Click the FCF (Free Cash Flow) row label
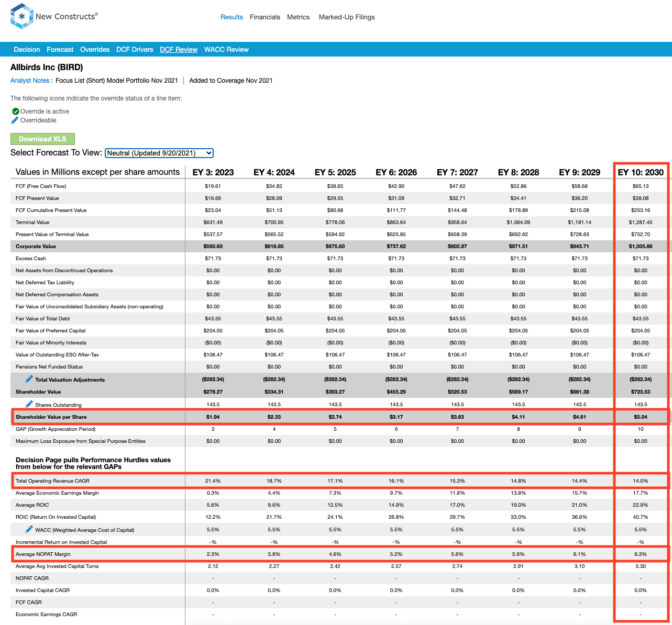Screen dimensions: 672x625 41,186
